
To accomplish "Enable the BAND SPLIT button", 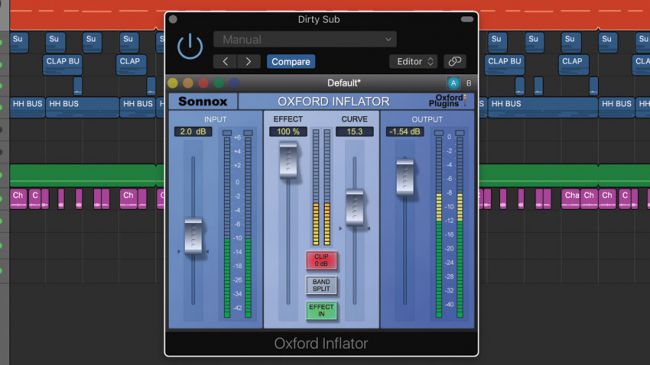I will point(321,285).
